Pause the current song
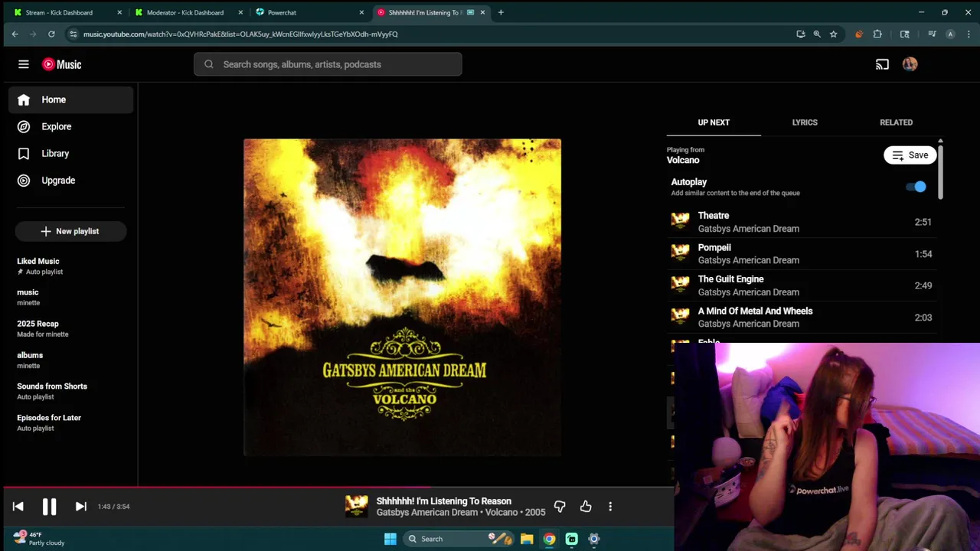The width and height of the screenshot is (980, 551). pyautogui.click(x=49, y=507)
